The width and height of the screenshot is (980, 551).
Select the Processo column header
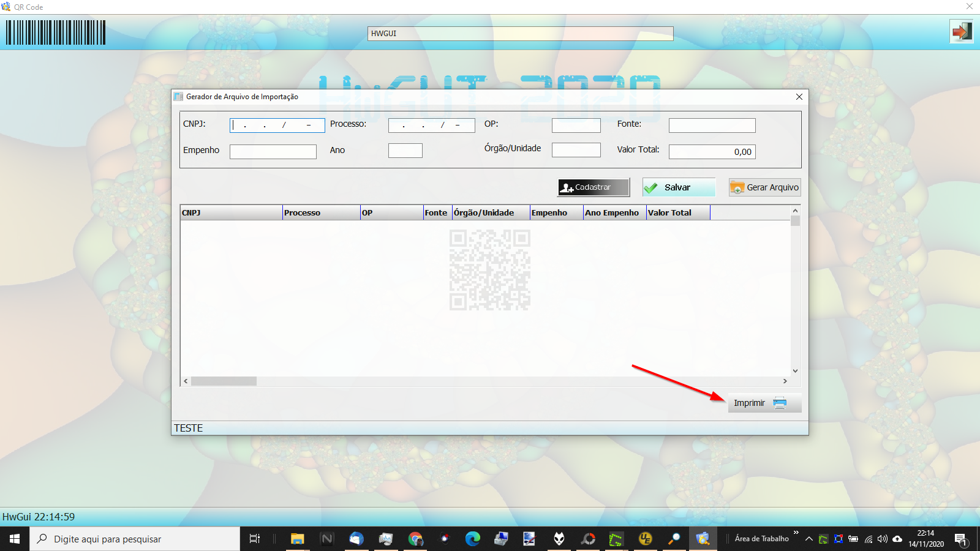[x=322, y=212]
